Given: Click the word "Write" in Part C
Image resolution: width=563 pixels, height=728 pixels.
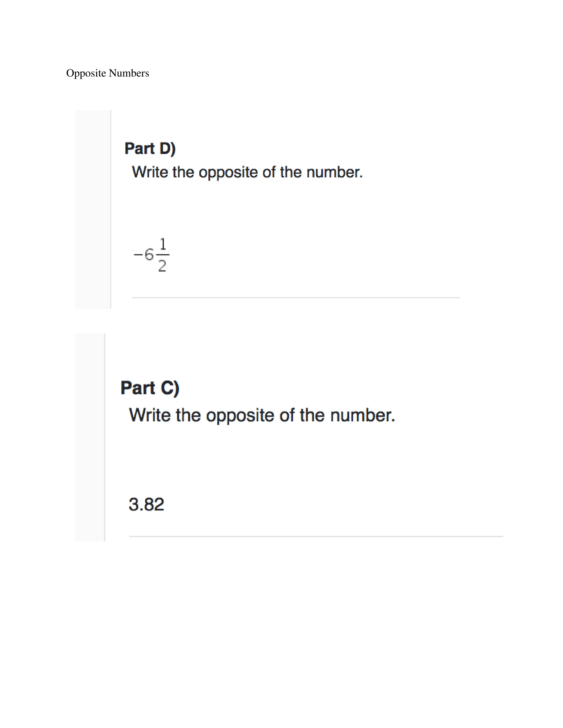Looking at the screenshot, I should [150, 415].
